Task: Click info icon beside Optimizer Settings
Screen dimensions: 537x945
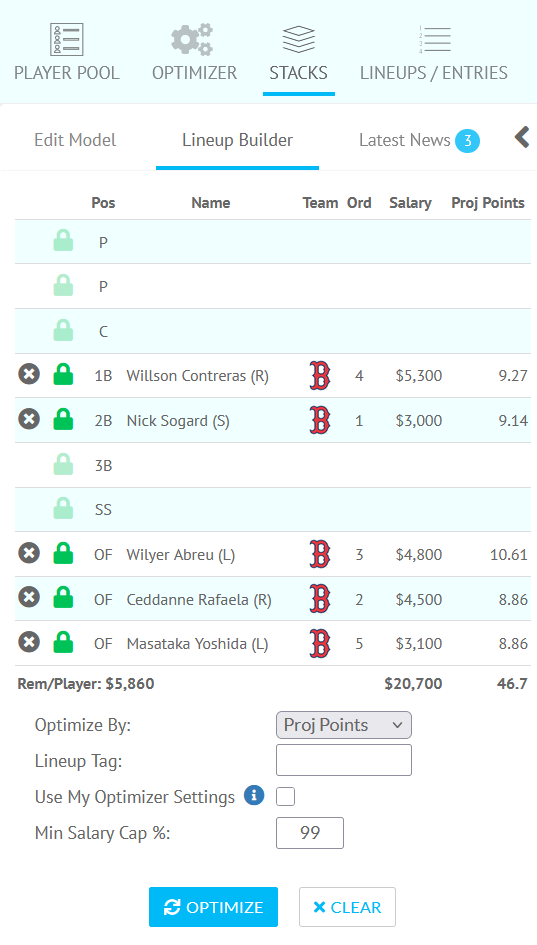Action: tap(254, 796)
